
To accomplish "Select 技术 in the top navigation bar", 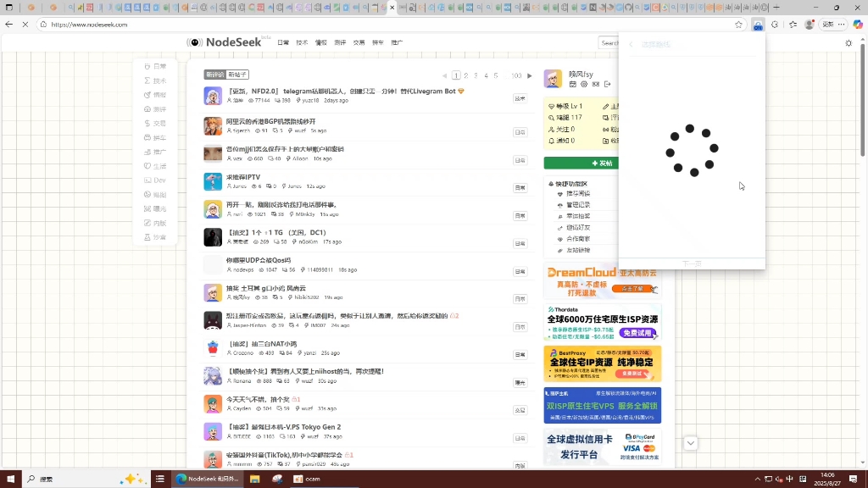I will (x=302, y=42).
